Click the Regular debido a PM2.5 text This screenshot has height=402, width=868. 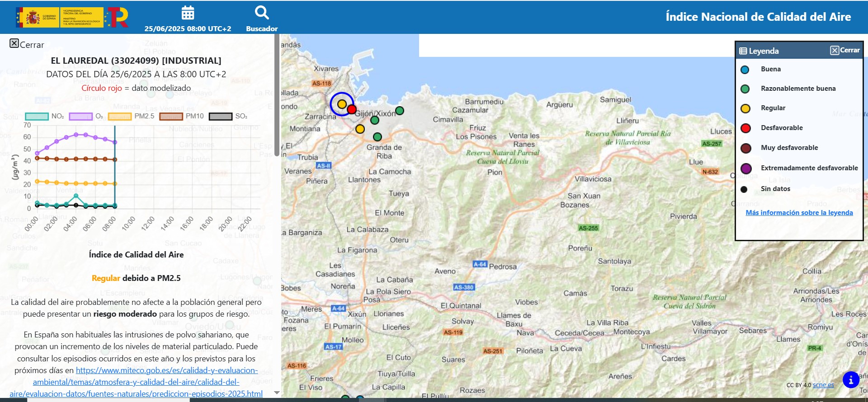[x=136, y=278]
